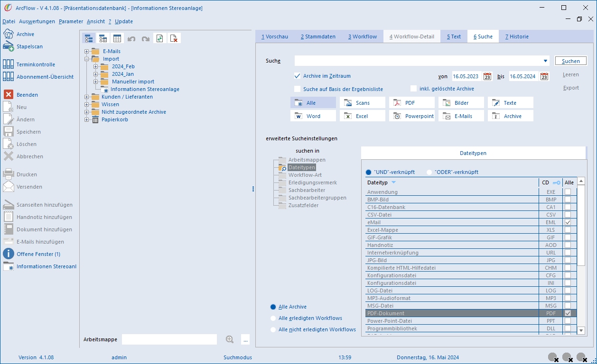597x364 pixels.
Task: Click the ellipsis button beside Arbeitsmappe
Action: point(245,339)
